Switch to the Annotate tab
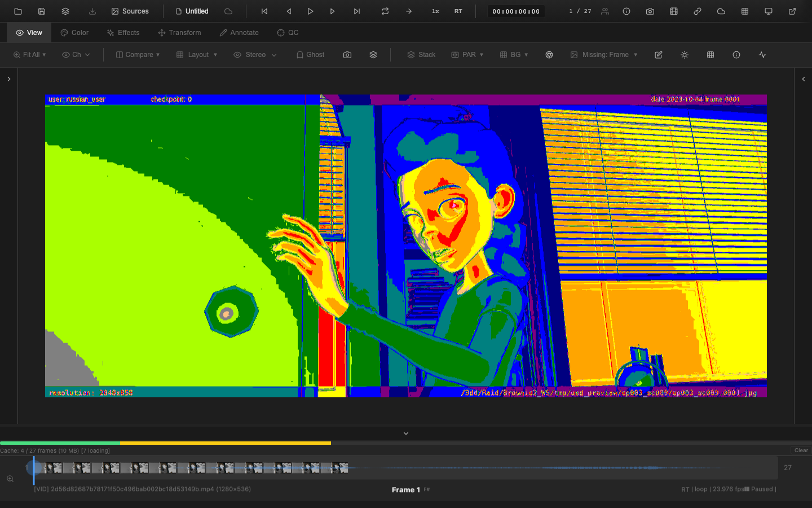 pyautogui.click(x=239, y=33)
